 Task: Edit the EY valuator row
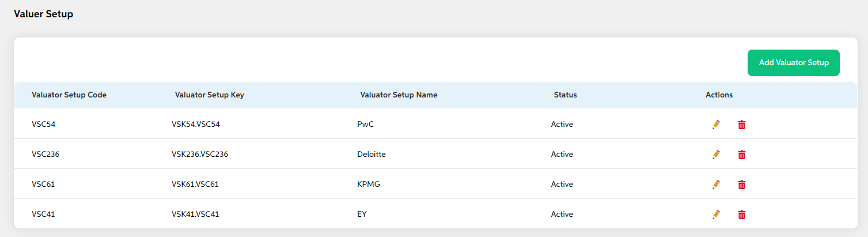(716, 214)
